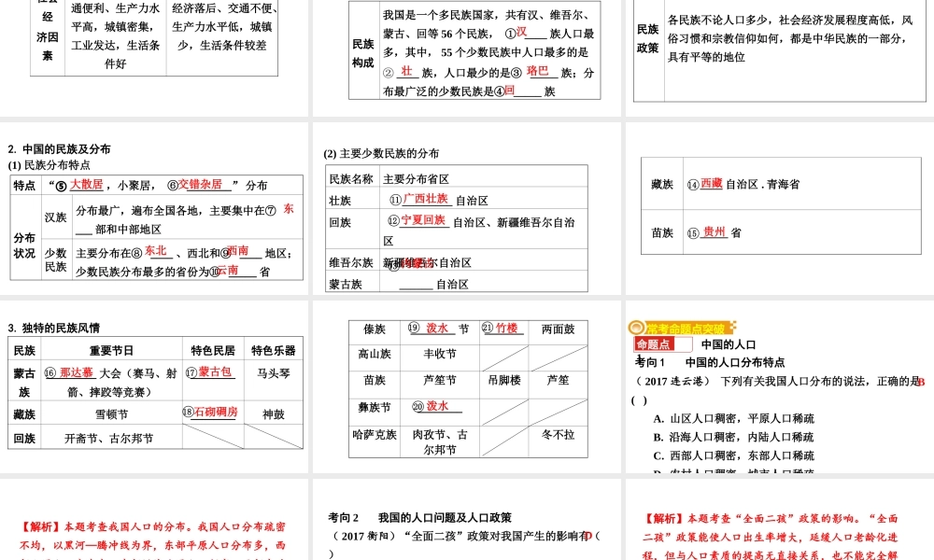Click the red answer 贵州
934x560 pixels.
point(715,231)
